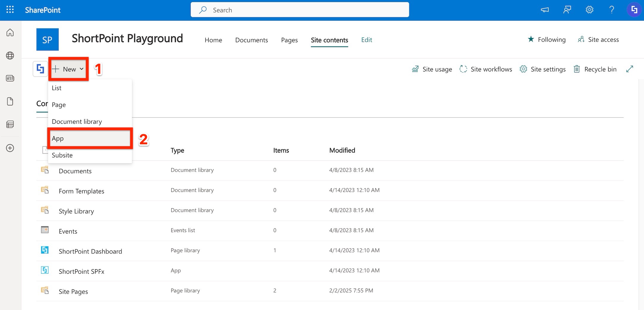644x310 pixels.
Task: Click the SP site logo tile
Action: (x=48, y=40)
